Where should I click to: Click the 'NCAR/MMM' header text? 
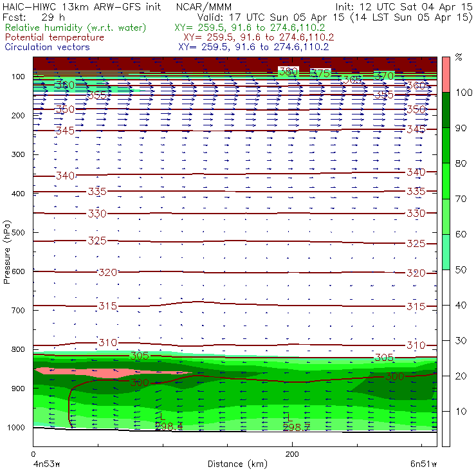(x=204, y=6)
